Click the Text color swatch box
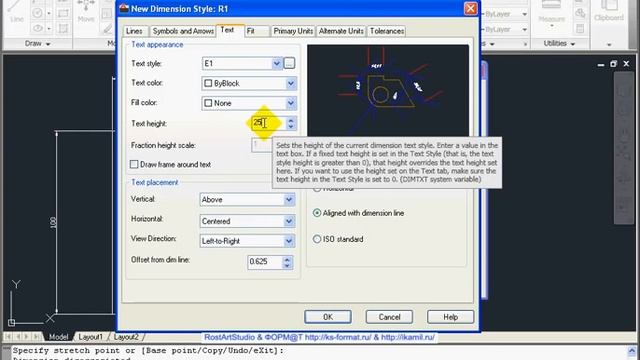 [208, 83]
